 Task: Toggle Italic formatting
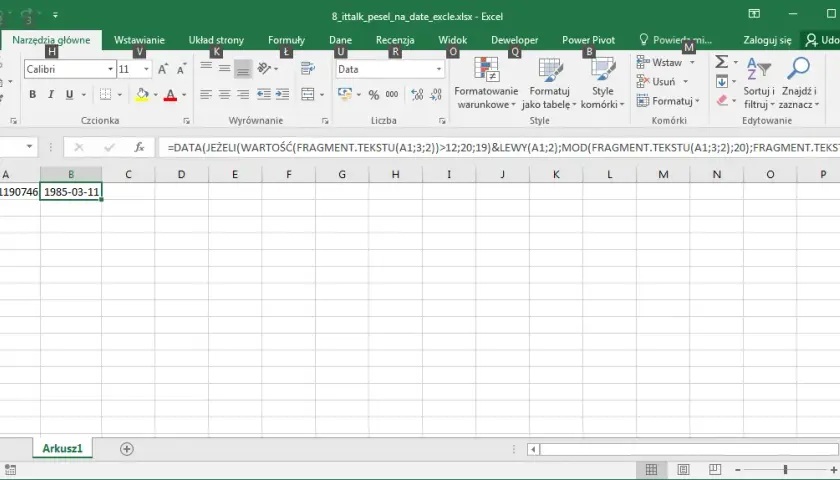click(x=51, y=94)
